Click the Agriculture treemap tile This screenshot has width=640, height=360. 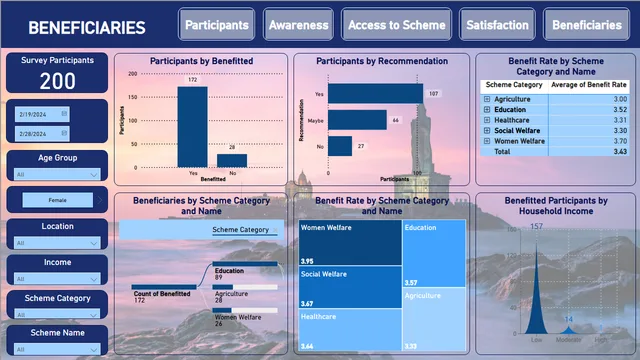tap(434, 319)
